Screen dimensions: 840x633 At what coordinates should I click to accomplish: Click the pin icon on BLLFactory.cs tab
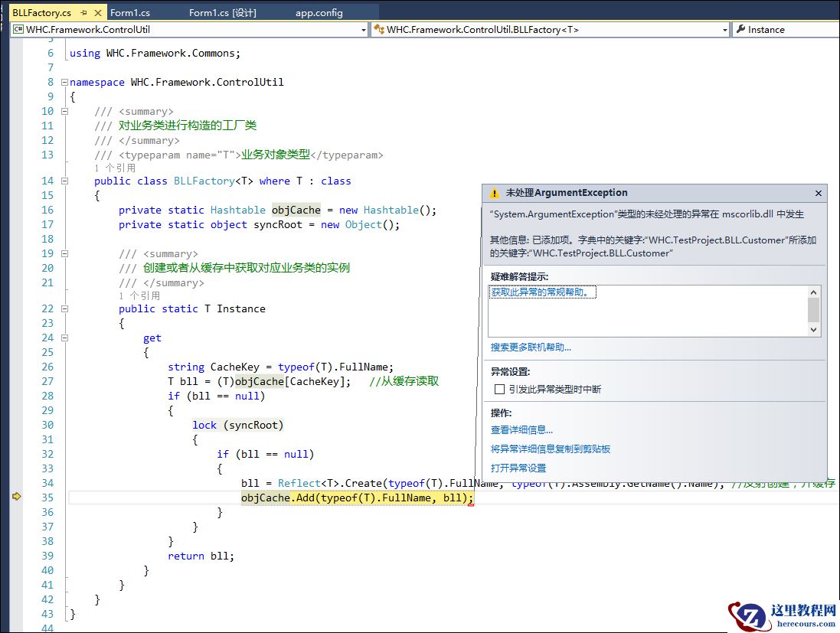(83, 13)
